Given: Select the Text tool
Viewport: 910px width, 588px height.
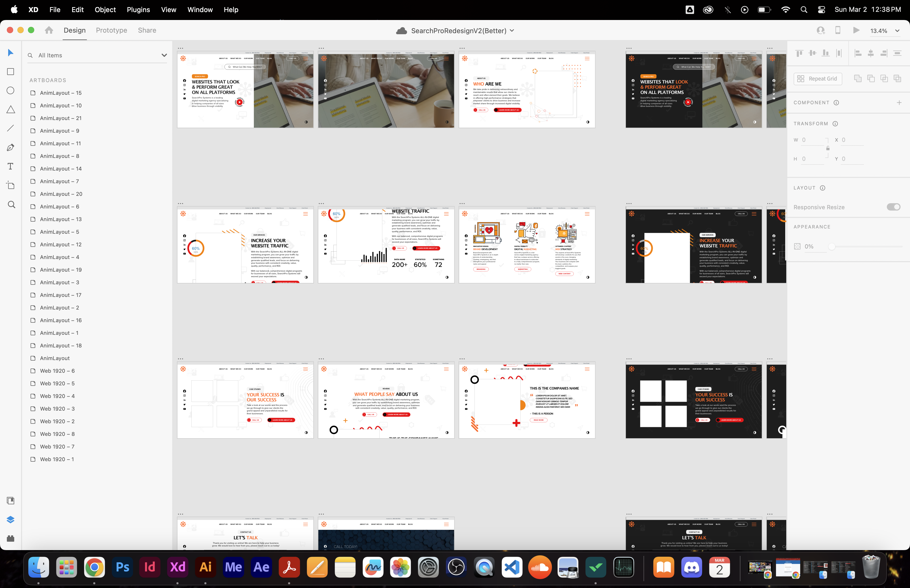Looking at the screenshot, I should click(x=11, y=166).
